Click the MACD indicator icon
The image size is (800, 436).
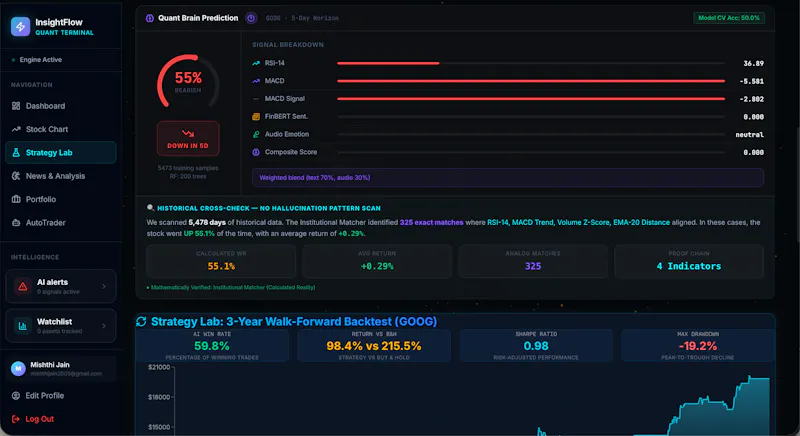pos(256,81)
